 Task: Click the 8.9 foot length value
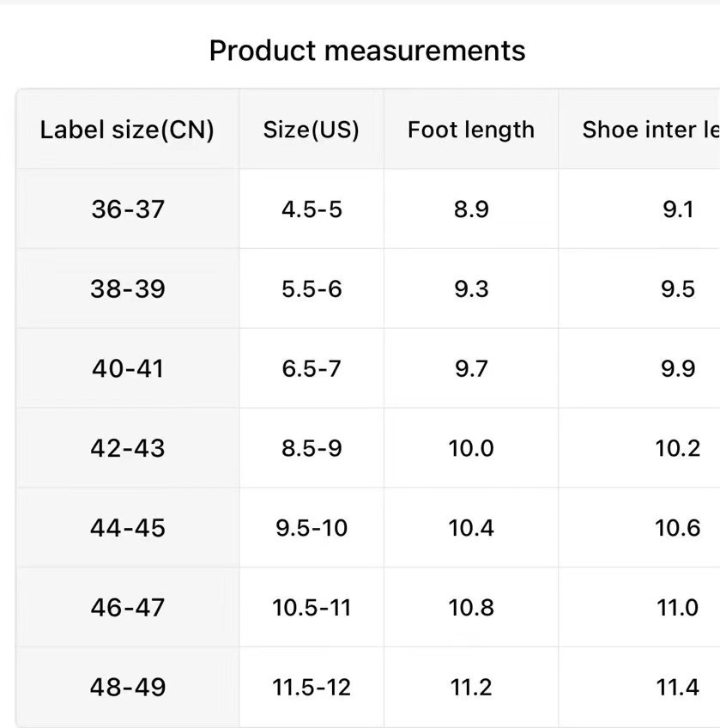[x=471, y=209]
